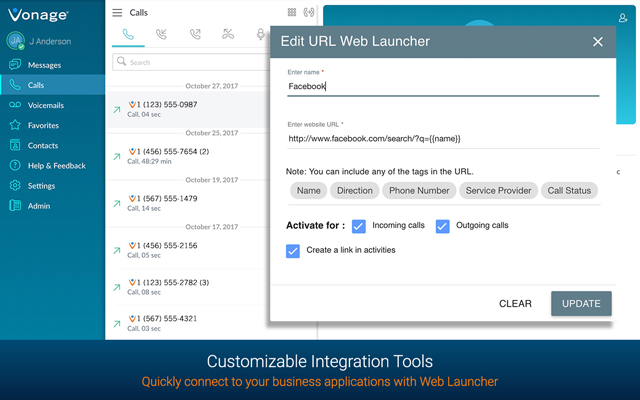640x400 pixels.
Task: Click the JA user avatar
Action: (16, 41)
